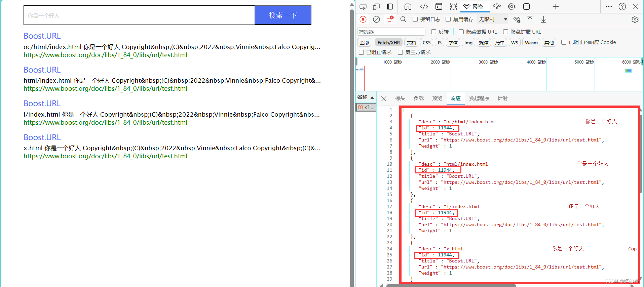Screen dimensions: 644x287
Task: Open the Elements code icon tab
Action: pos(424,6)
